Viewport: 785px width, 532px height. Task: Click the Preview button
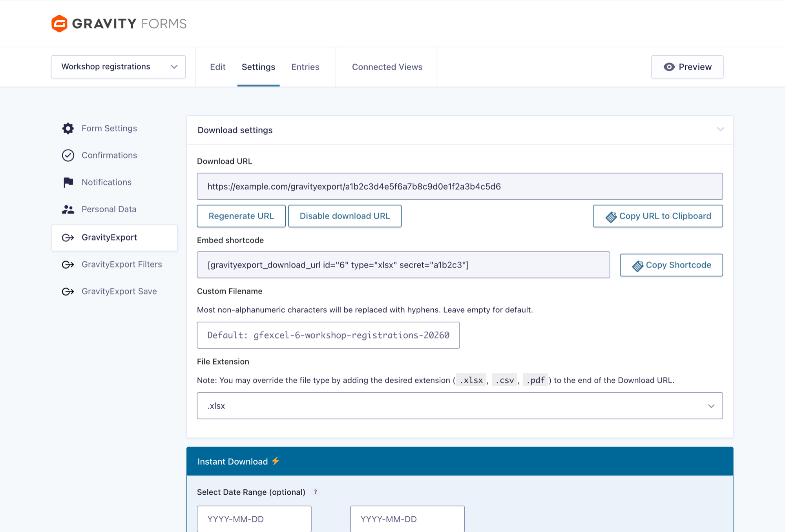pyautogui.click(x=687, y=67)
